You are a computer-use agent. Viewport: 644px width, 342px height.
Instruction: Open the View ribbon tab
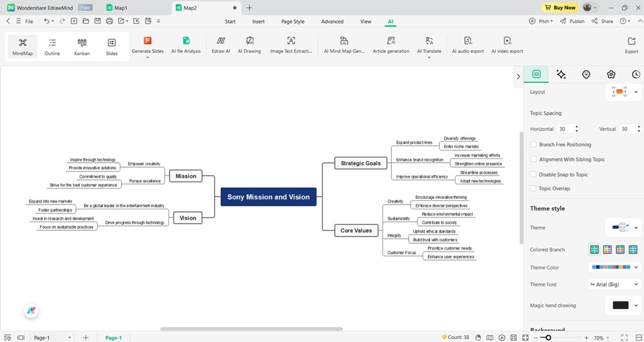pyautogui.click(x=366, y=21)
